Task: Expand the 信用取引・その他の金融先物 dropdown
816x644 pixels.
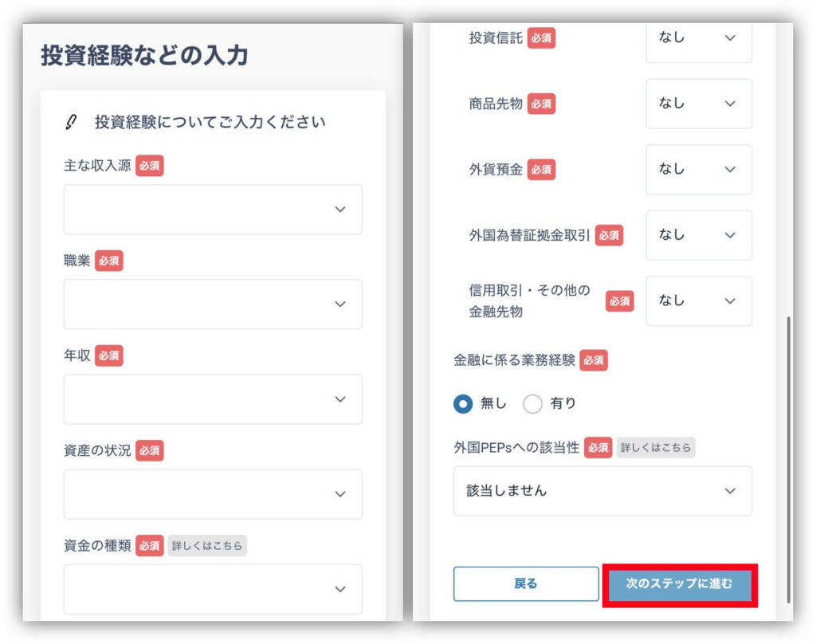Action: tap(698, 300)
